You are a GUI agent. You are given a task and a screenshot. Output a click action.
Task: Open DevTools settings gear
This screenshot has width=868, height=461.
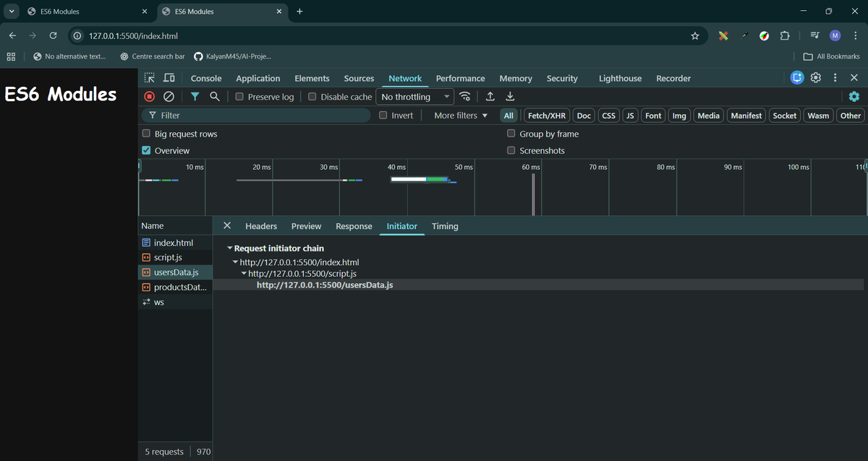click(x=816, y=77)
